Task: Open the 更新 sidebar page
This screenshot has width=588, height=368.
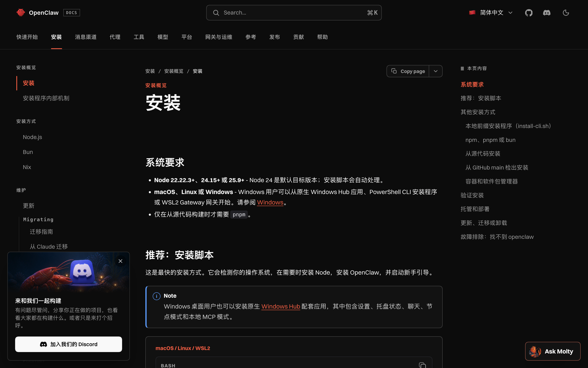Action: point(29,206)
